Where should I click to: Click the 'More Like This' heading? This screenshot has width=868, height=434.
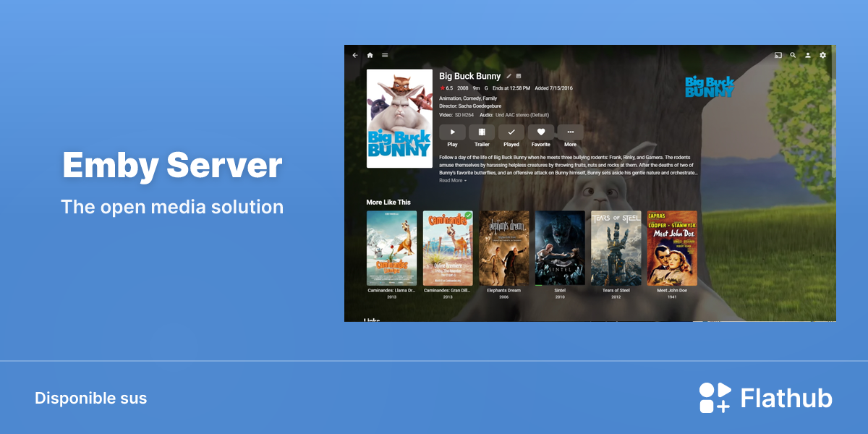[x=388, y=203]
